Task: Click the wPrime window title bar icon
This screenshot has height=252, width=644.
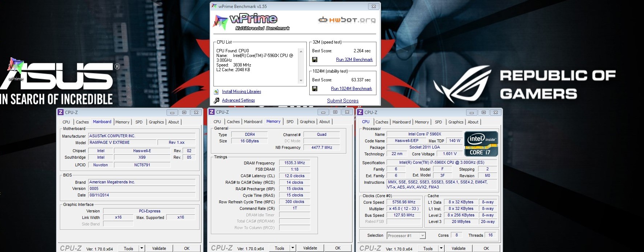Action: [214, 6]
